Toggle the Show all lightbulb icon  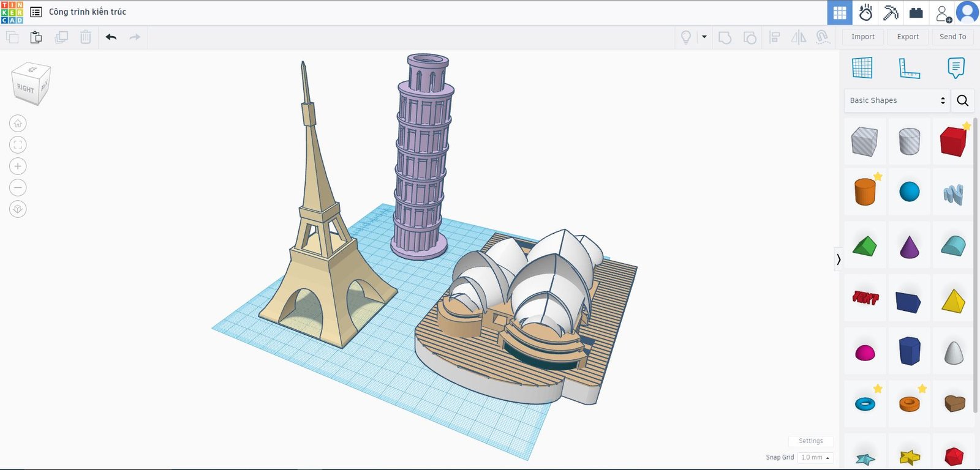coord(686,37)
